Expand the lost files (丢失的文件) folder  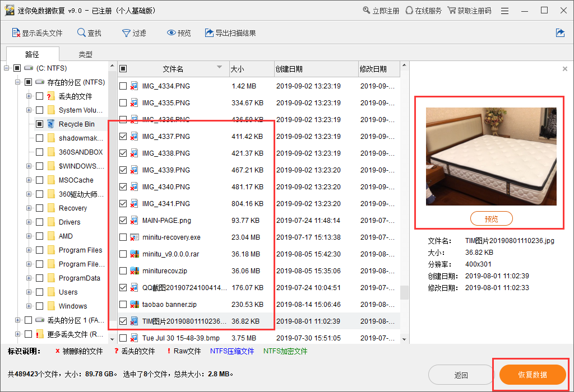[29, 96]
